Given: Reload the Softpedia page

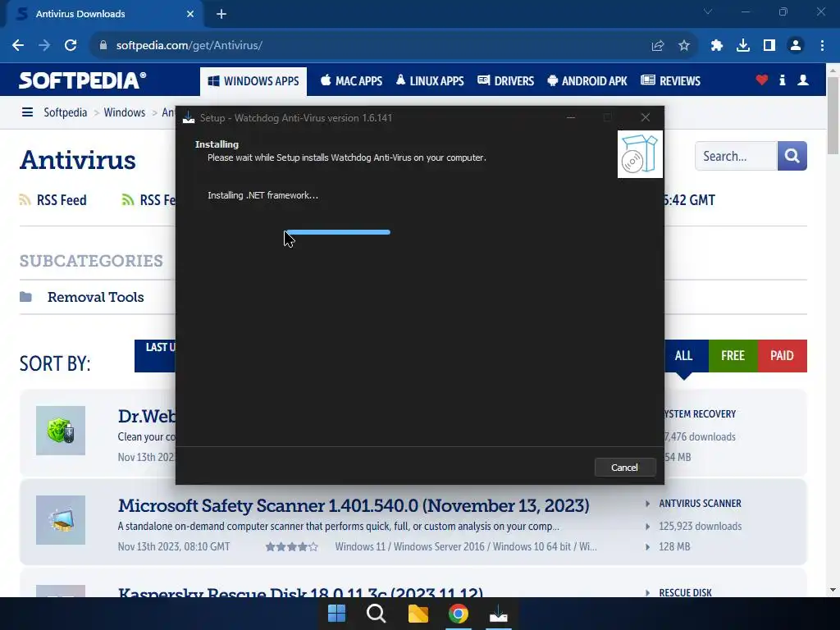Looking at the screenshot, I should coord(71,46).
